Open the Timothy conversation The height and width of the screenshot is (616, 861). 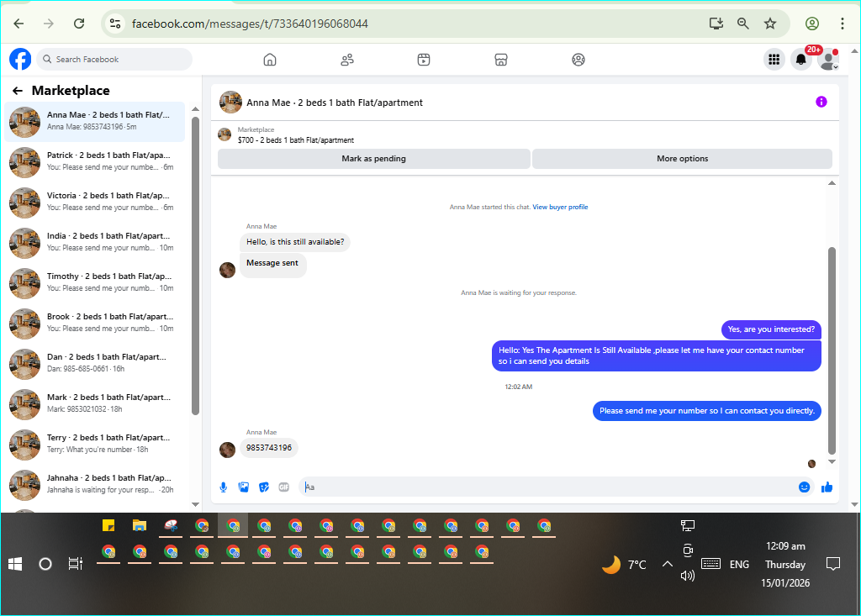click(95, 282)
